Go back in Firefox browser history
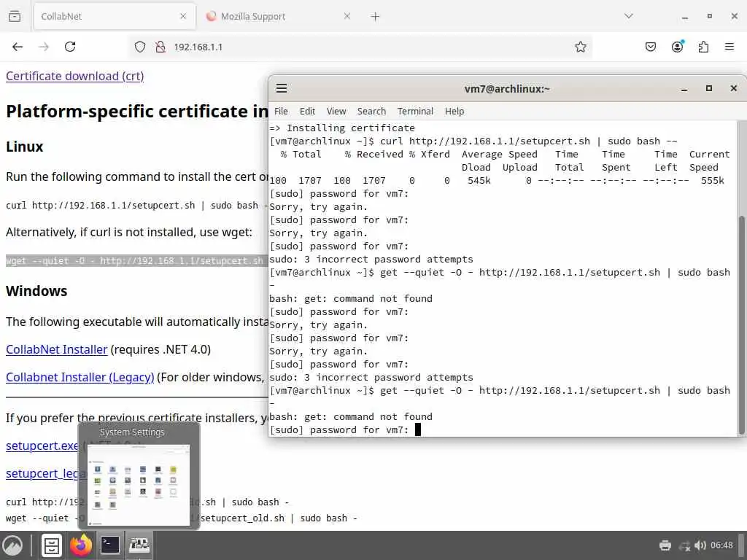The height and width of the screenshot is (560, 747). coord(18,47)
